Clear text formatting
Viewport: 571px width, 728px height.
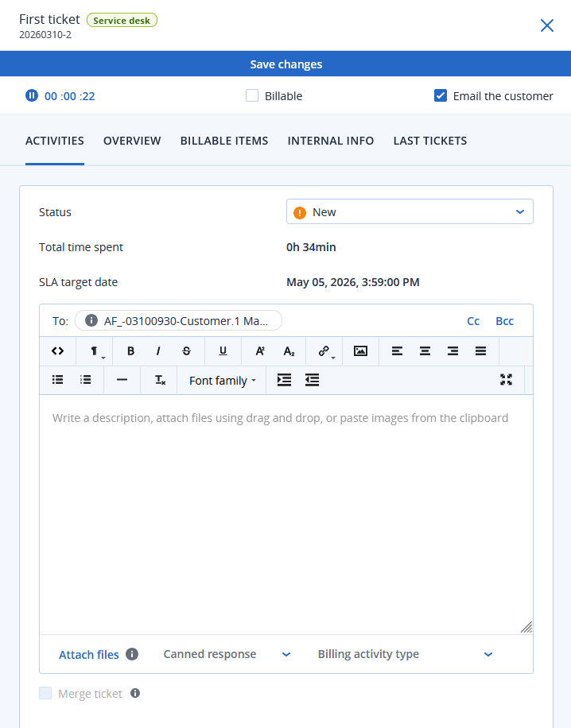pos(159,380)
